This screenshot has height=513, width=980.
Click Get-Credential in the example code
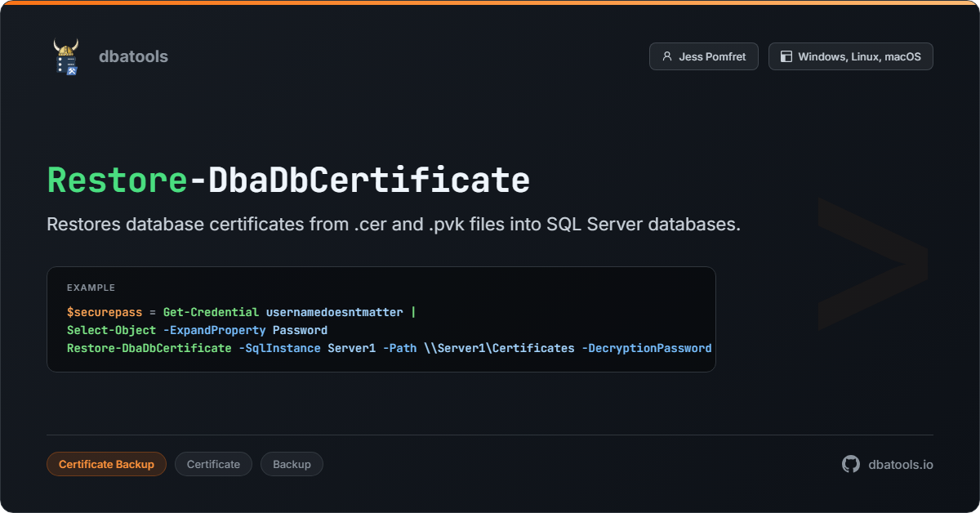tap(211, 312)
